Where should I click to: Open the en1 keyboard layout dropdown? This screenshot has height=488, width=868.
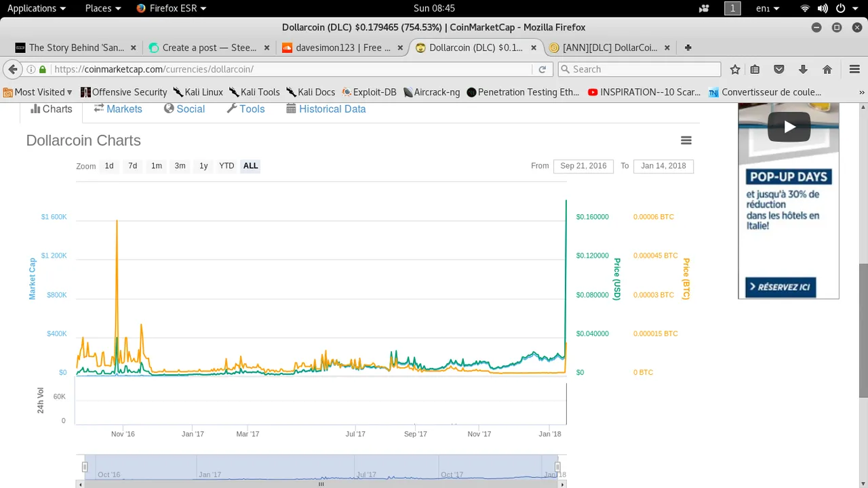coord(768,8)
